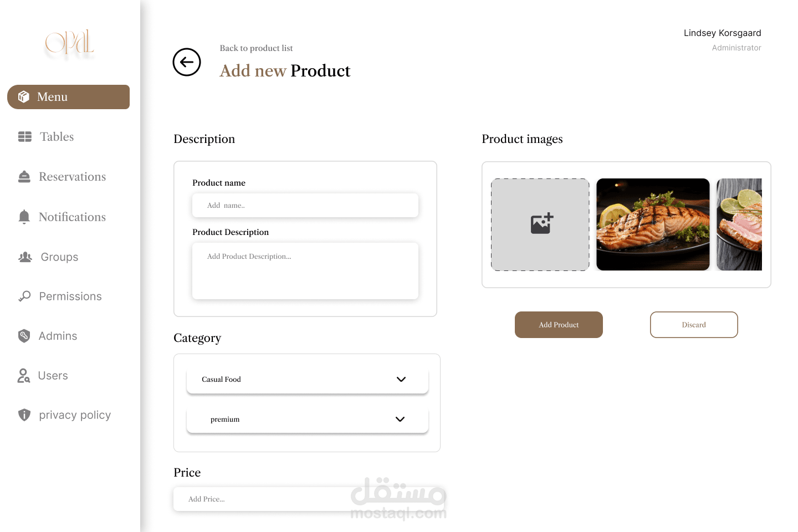Click the Groups people icon

25,257
